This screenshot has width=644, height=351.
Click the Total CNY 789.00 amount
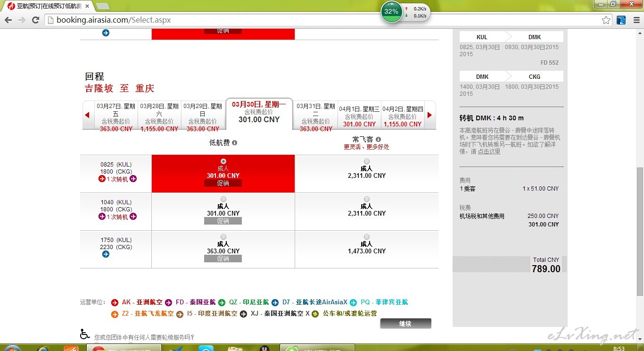pyautogui.click(x=546, y=269)
